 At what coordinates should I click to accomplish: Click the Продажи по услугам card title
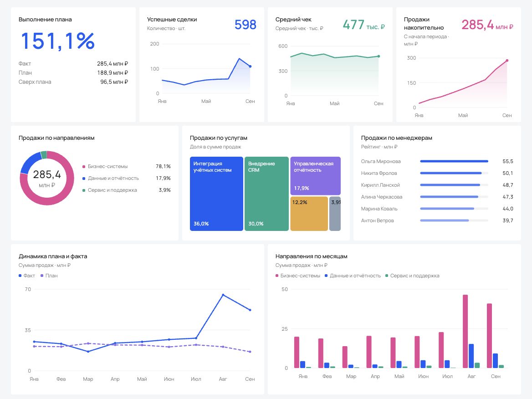[x=219, y=138]
